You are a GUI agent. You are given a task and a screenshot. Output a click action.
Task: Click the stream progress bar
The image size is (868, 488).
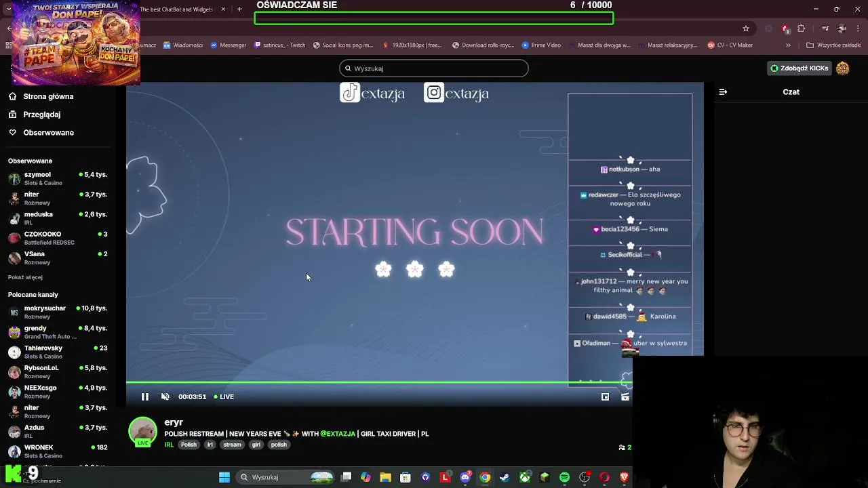coord(379,382)
